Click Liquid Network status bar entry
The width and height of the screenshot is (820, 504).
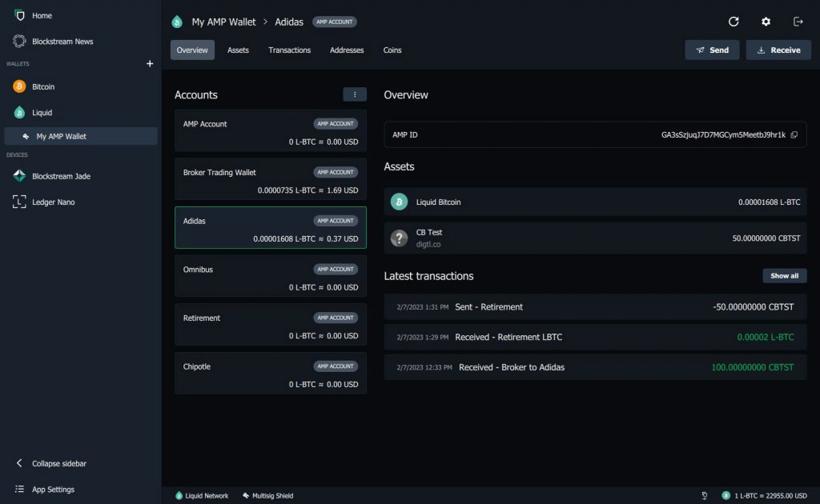[x=202, y=496]
